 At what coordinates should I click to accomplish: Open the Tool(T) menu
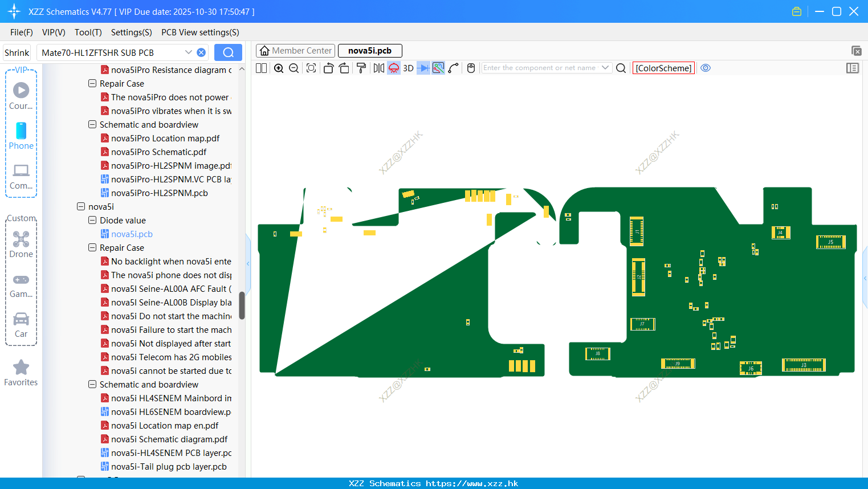click(x=88, y=32)
